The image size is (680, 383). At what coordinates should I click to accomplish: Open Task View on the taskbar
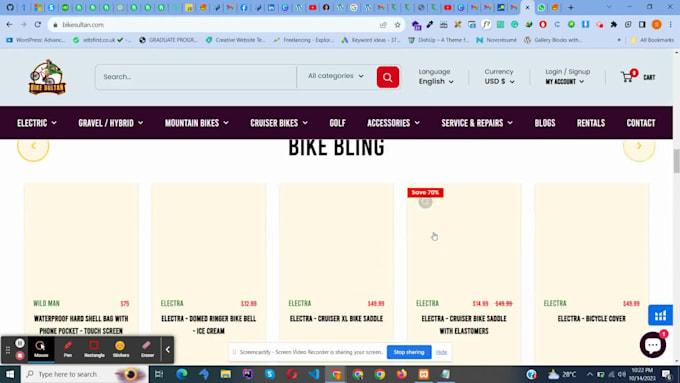(159, 374)
